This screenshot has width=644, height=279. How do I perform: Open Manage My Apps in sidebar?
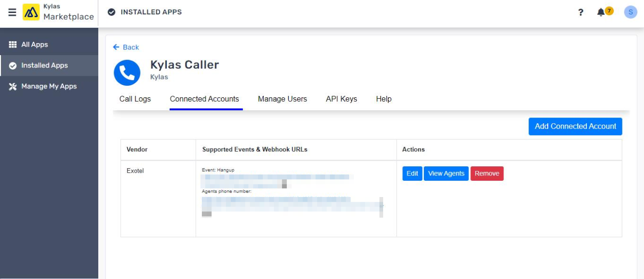(49, 86)
